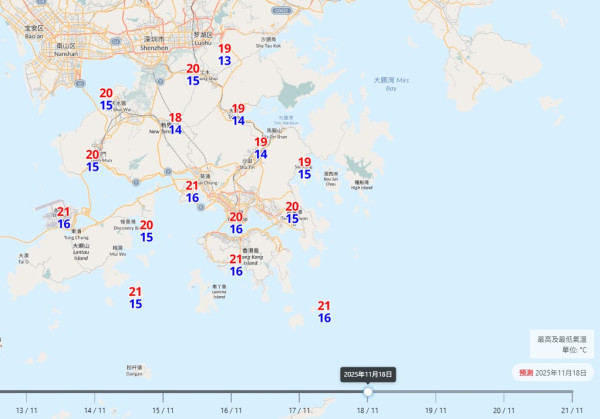This screenshot has height=419, width=600.
Task: Select the 19/13 temperature marker near Sha Tau Kok
Action: point(225,54)
